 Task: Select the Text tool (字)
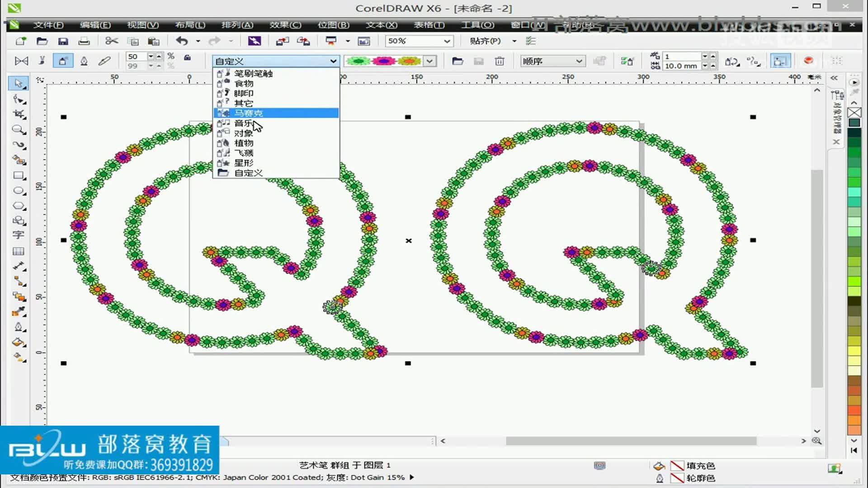point(19,235)
